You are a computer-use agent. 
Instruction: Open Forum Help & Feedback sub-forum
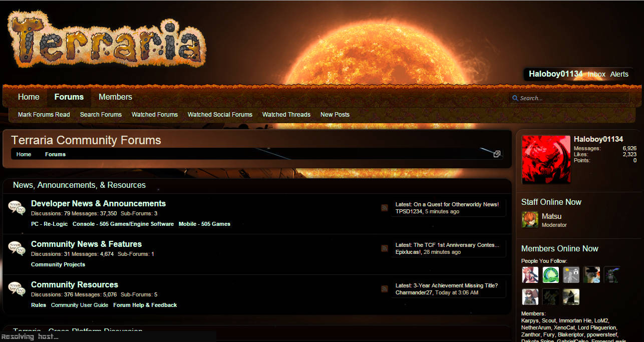(x=145, y=305)
